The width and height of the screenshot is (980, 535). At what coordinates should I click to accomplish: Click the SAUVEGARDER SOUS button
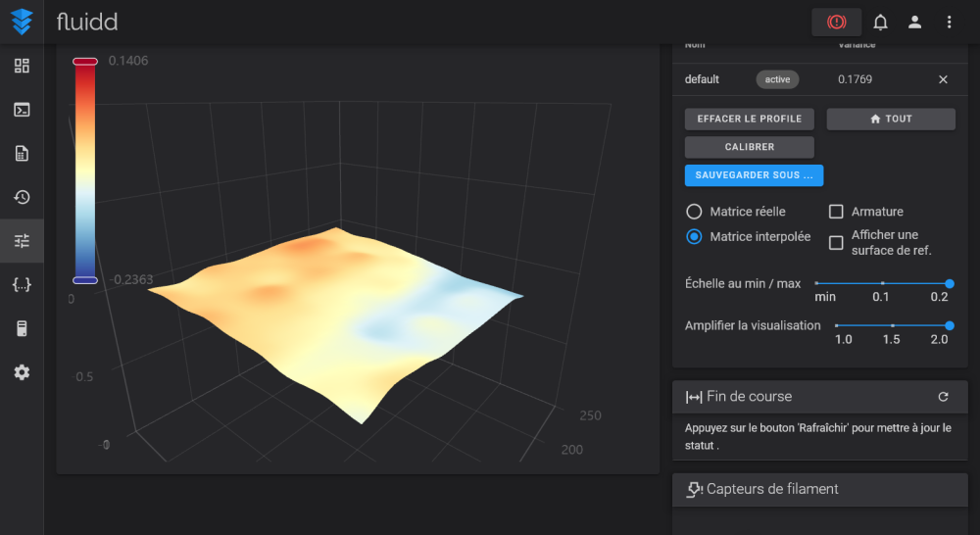tap(754, 175)
